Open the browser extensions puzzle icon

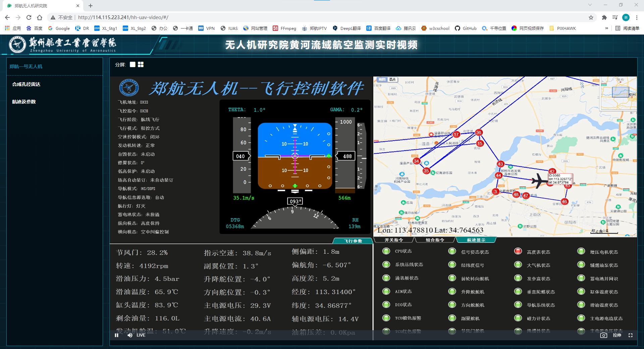(x=604, y=17)
